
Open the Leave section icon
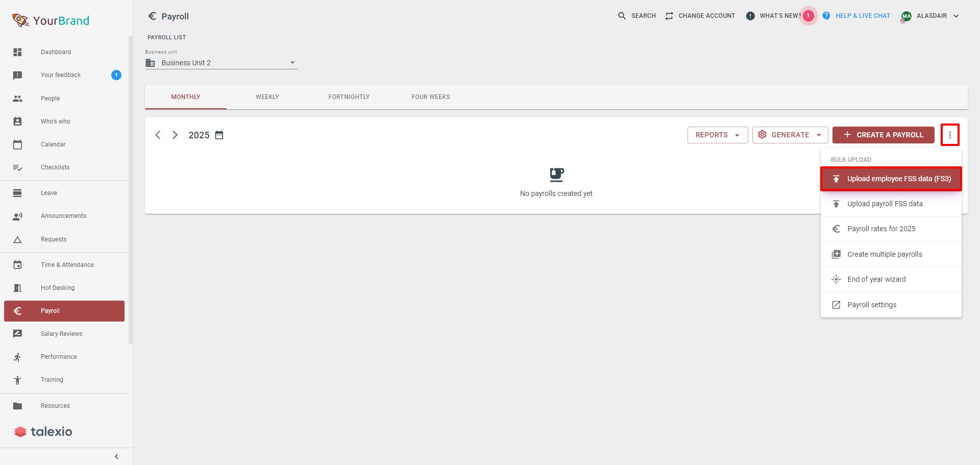(17, 193)
